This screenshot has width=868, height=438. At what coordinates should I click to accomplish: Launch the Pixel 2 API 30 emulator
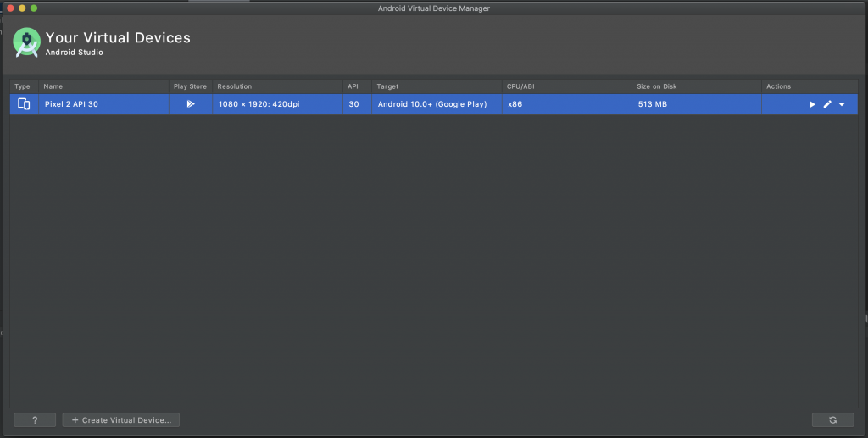point(812,104)
